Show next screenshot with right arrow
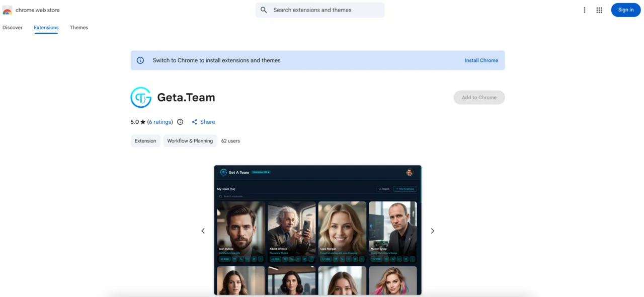Viewport: 644px width, 297px height. coord(432,231)
